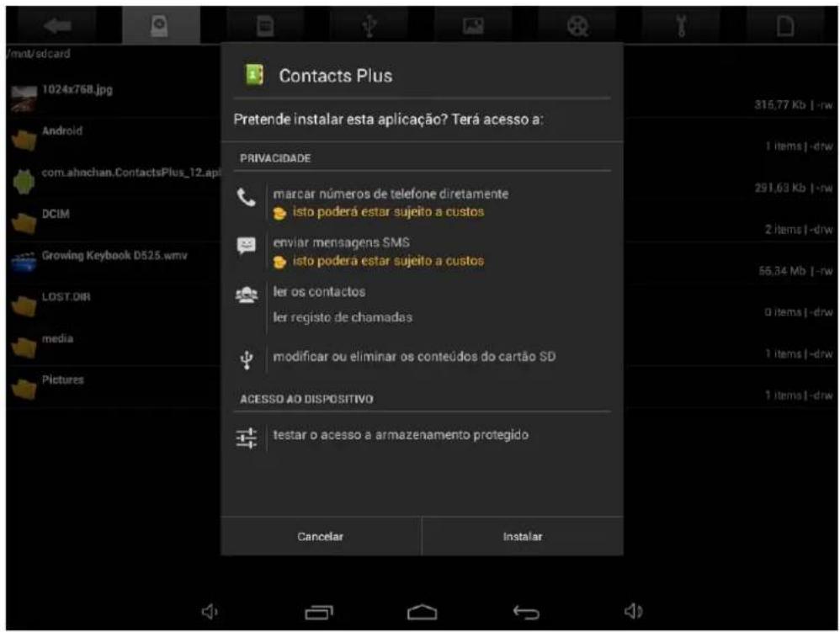The image size is (840, 632).
Task: Tap Growing Keybook D525.wmv video icon
Action: [24, 263]
